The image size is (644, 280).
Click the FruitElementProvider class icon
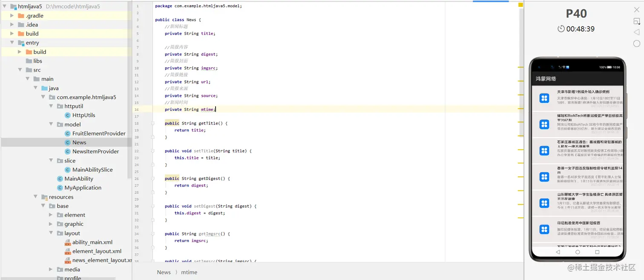point(67,133)
